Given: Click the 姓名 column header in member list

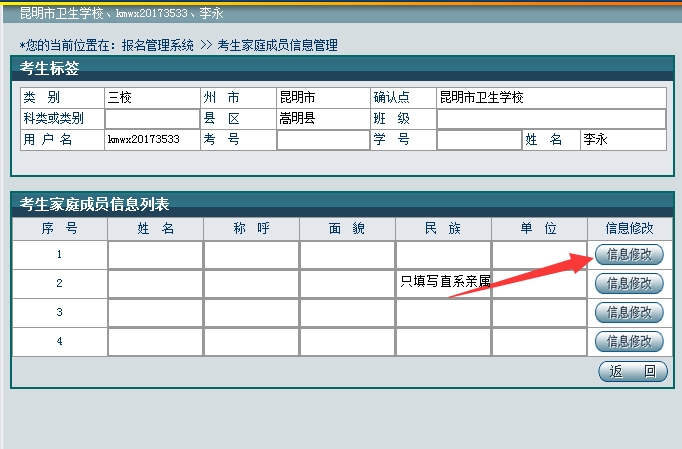Looking at the screenshot, I should [x=156, y=228].
